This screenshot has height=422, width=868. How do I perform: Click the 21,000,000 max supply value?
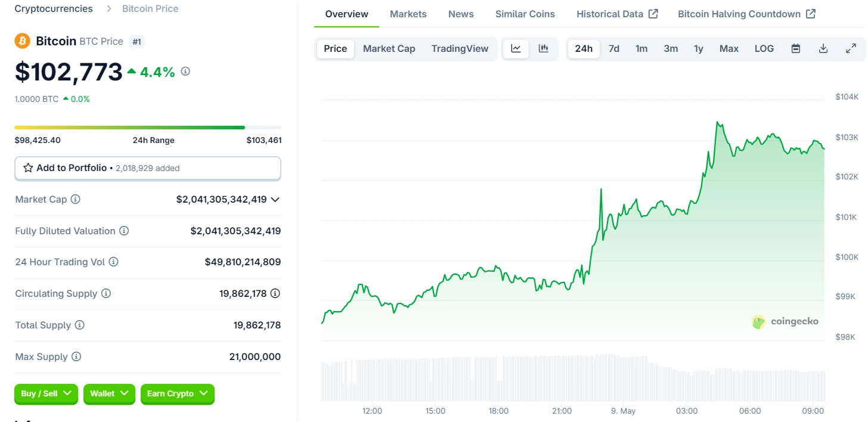(x=255, y=356)
